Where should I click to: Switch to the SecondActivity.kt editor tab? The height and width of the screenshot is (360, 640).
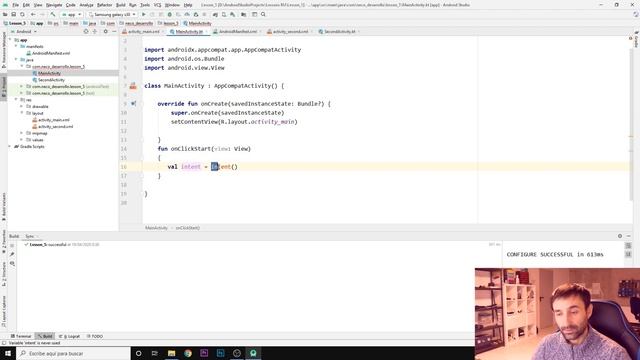[x=340, y=31]
